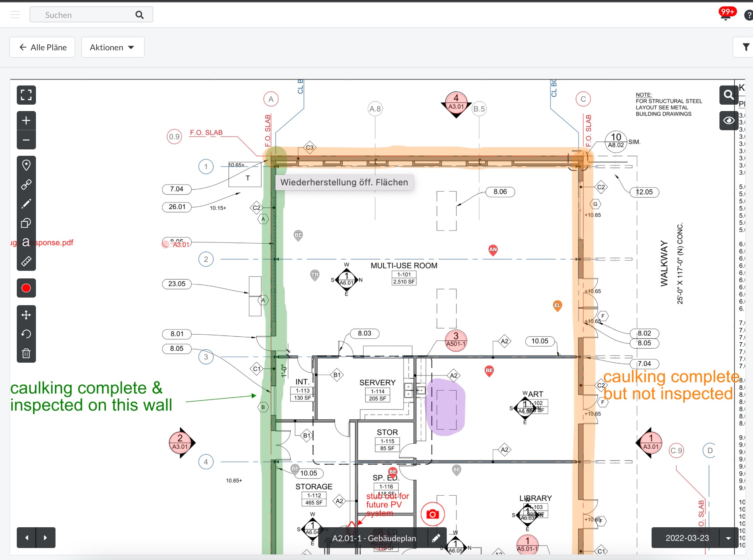Select the ruler measurement tool

coord(26,262)
